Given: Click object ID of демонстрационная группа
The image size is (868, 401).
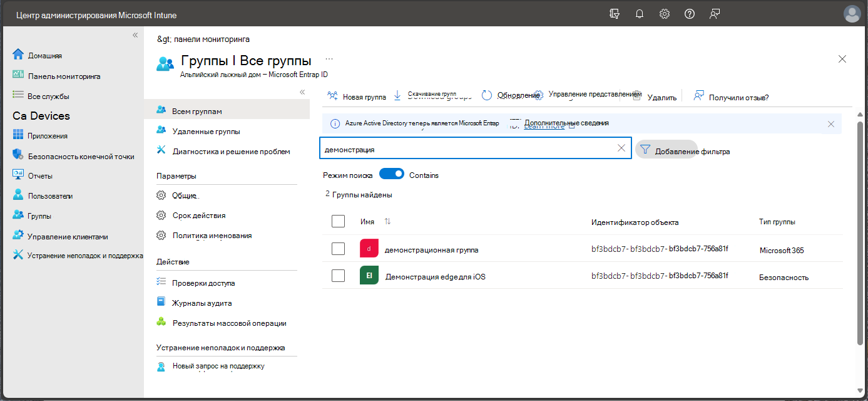Looking at the screenshot, I should [660, 249].
